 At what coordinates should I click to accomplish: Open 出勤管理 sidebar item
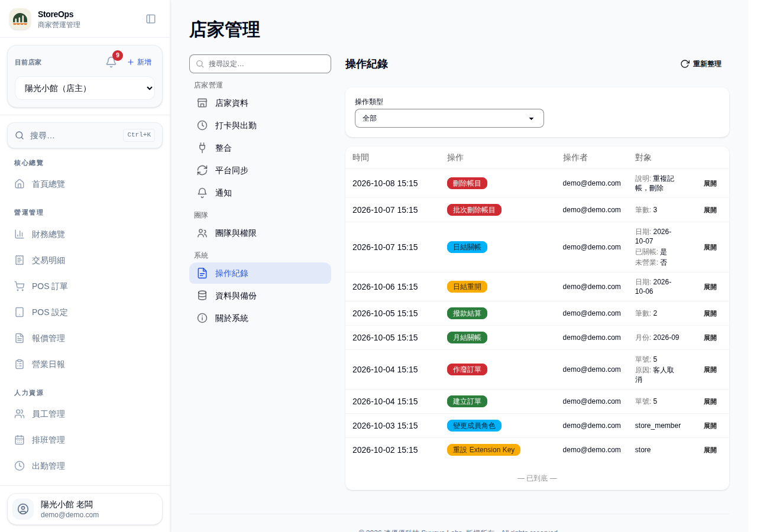[x=85, y=466]
